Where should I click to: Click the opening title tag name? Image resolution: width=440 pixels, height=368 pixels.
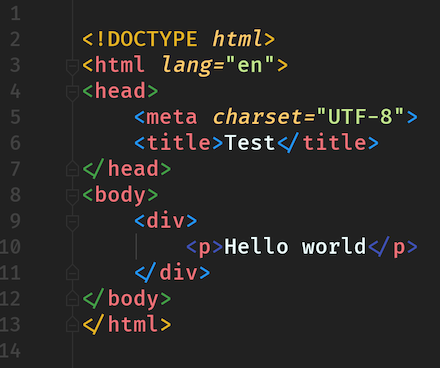point(178,142)
